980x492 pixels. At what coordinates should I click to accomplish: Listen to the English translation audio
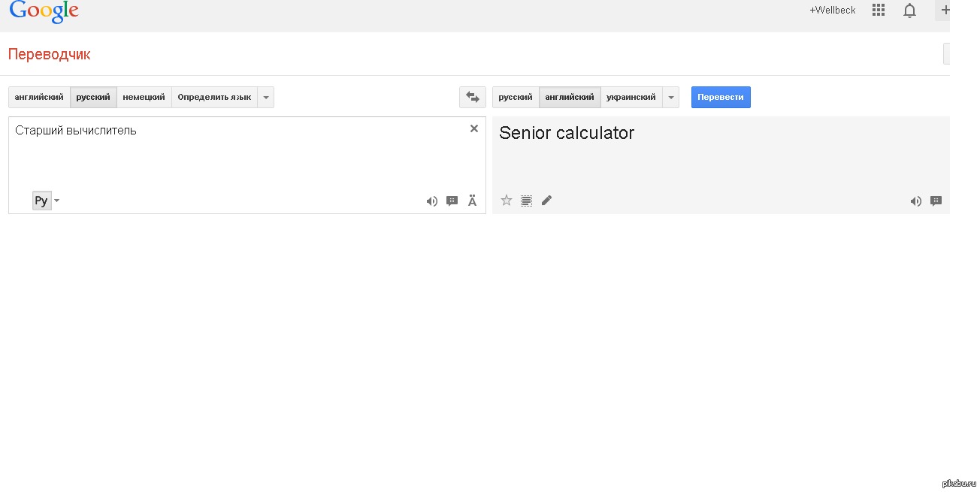pyautogui.click(x=915, y=201)
